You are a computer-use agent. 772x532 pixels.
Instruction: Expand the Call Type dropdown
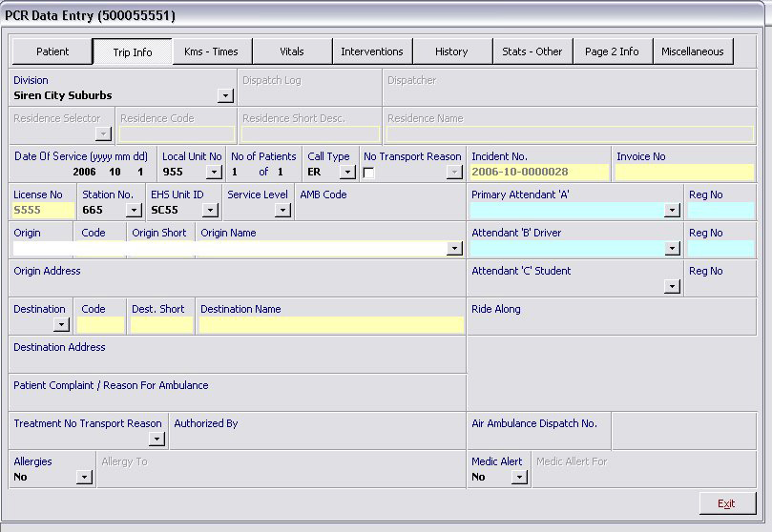[347, 173]
